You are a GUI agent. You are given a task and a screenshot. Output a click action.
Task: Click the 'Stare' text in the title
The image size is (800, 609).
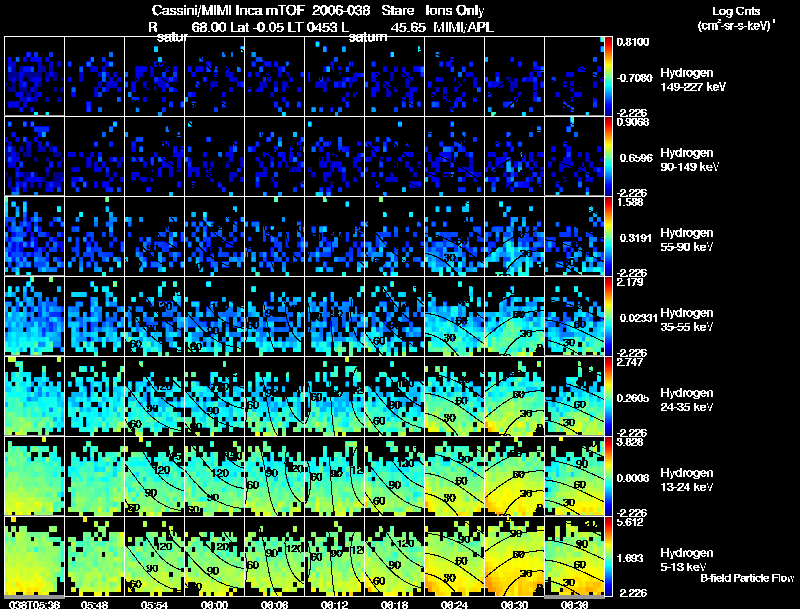pos(397,11)
